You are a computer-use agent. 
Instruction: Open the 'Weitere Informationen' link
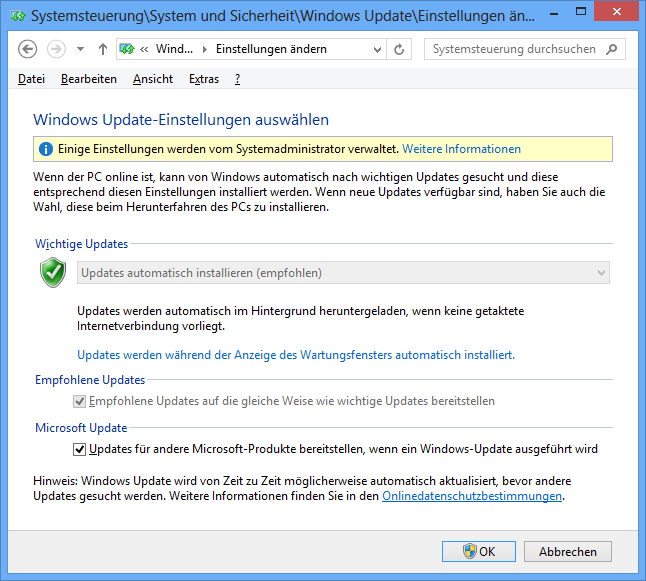[x=461, y=149]
